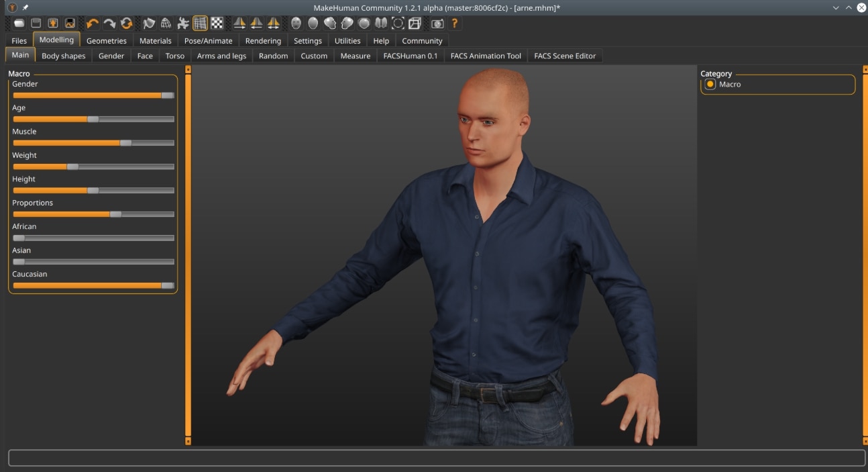This screenshot has height=472, width=868.
Task: Toggle the smooth mesh icon
Action: (x=149, y=23)
